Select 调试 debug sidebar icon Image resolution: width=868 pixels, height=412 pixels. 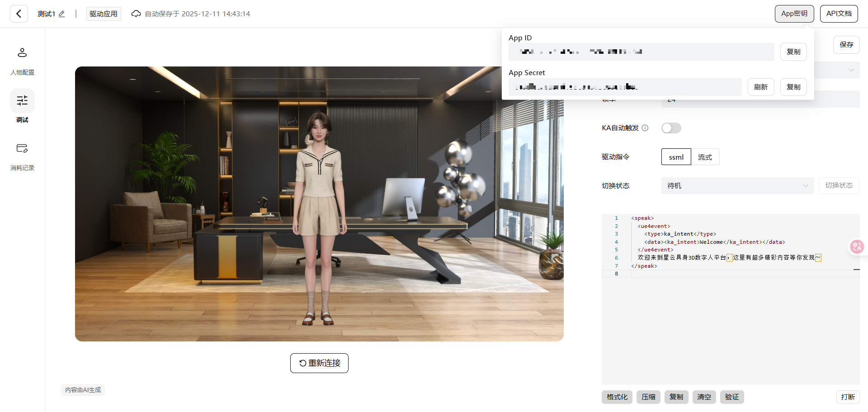(22, 100)
